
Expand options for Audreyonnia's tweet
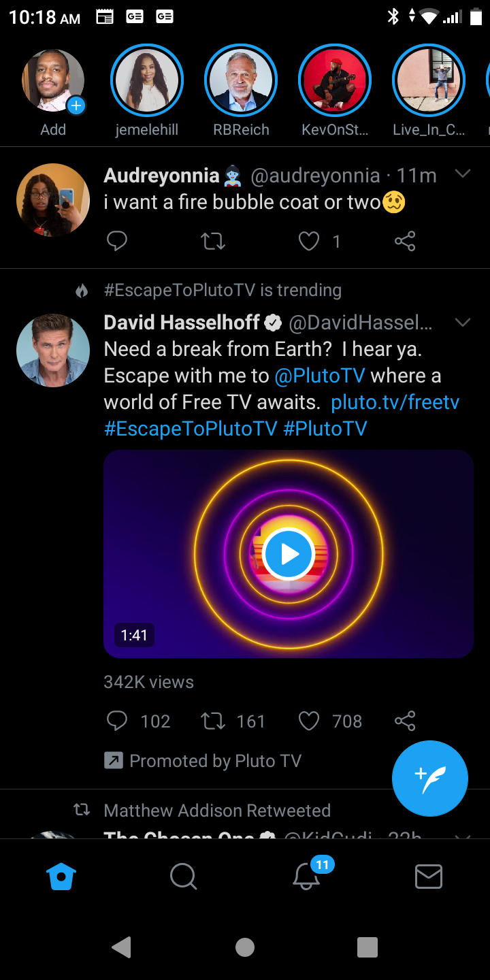click(x=463, y=174)
